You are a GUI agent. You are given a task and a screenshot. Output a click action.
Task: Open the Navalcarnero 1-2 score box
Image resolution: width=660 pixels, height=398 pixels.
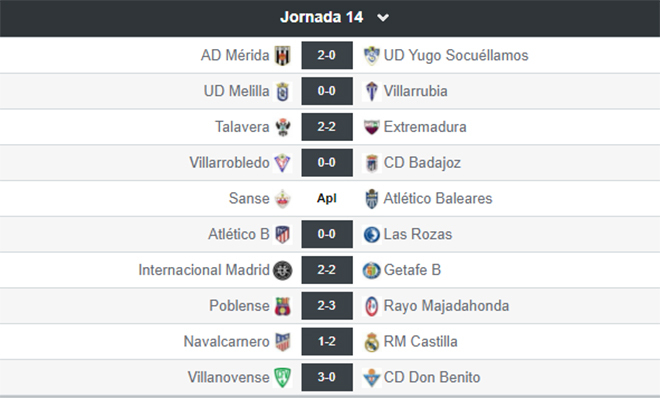[327, 341]
